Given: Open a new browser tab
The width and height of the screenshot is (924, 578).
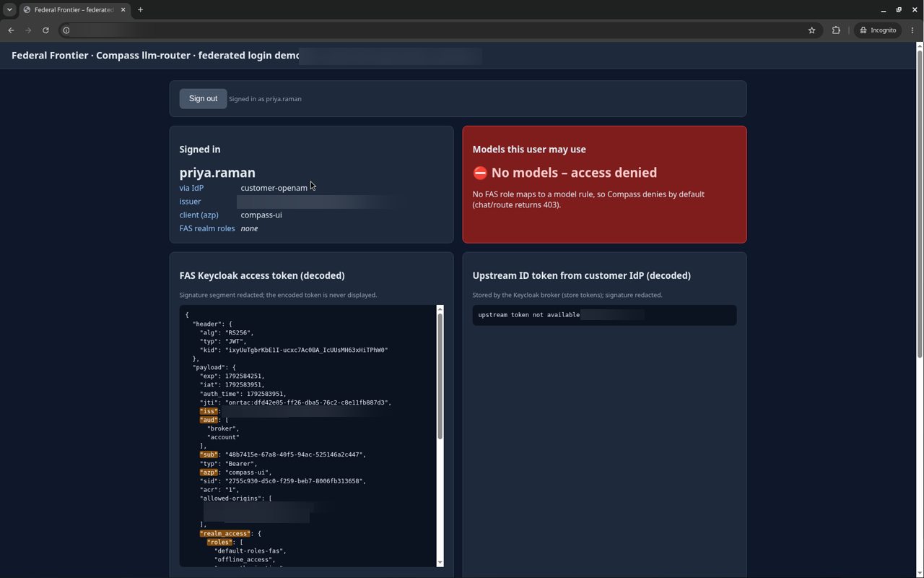Looking at the screenshot, I should coord(140,10).
